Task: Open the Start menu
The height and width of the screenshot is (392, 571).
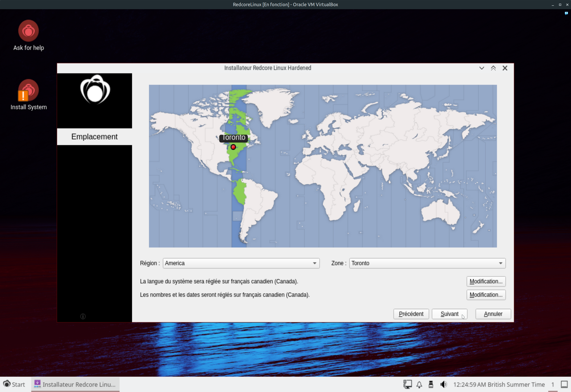Action: click(x=14, y=384)
